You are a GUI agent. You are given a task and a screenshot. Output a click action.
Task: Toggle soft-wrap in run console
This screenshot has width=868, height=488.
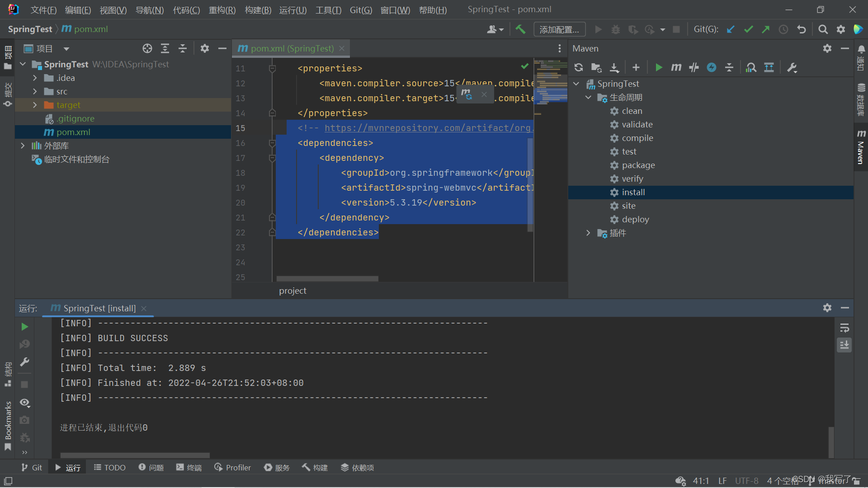click(x=844, y=328)
